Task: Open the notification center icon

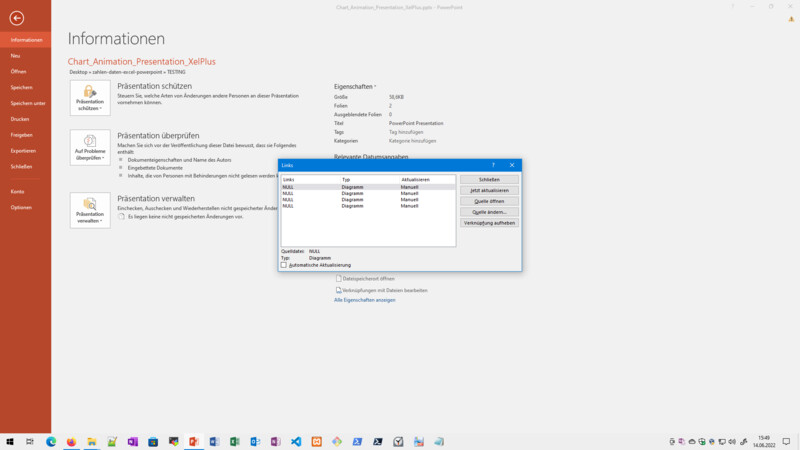Action: 786,442
